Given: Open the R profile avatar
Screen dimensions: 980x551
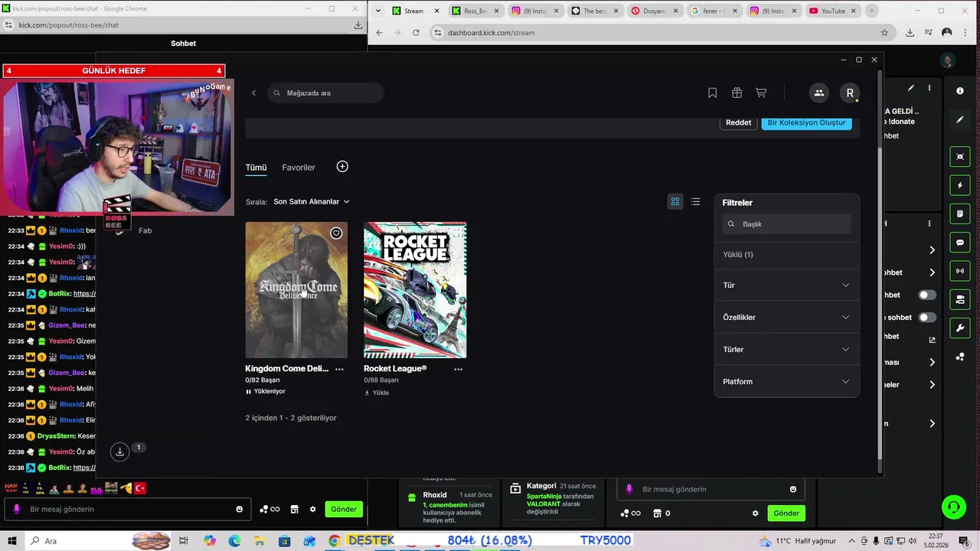Looking at the screenshot, I should (850, 93).
